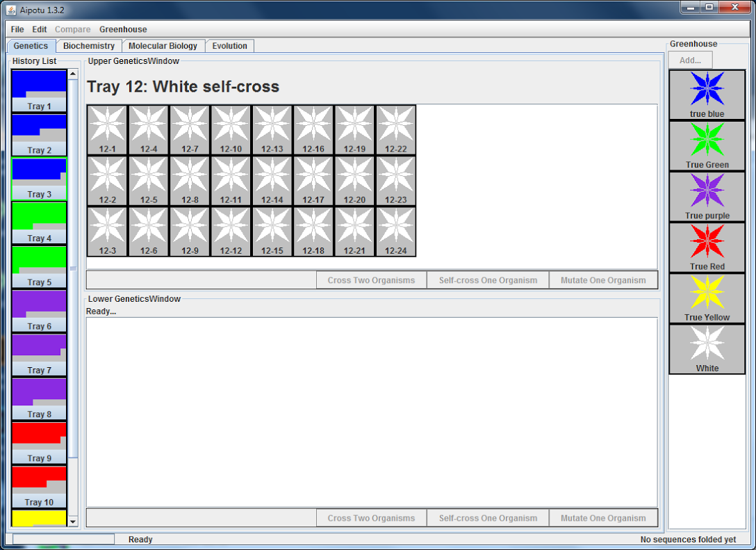This screenshot has width=756, height=550.
Task: Click the White greenhouse organism
Action: (707, 348)
